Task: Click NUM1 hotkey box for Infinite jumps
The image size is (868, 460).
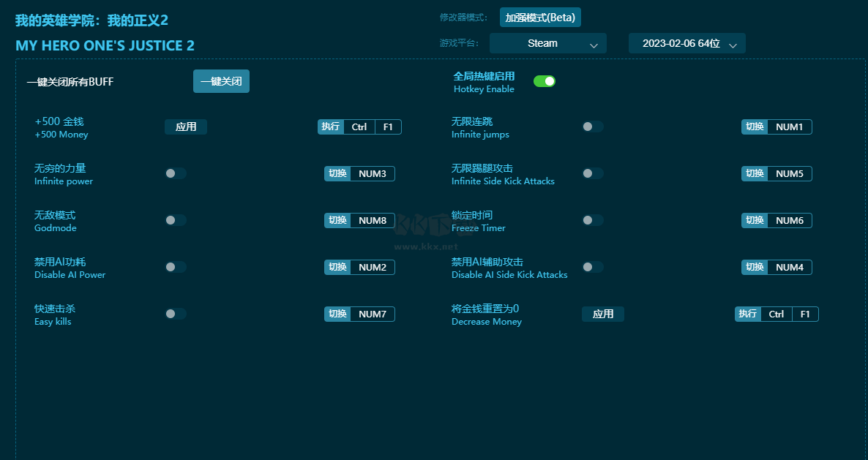Action: [790, 127]
